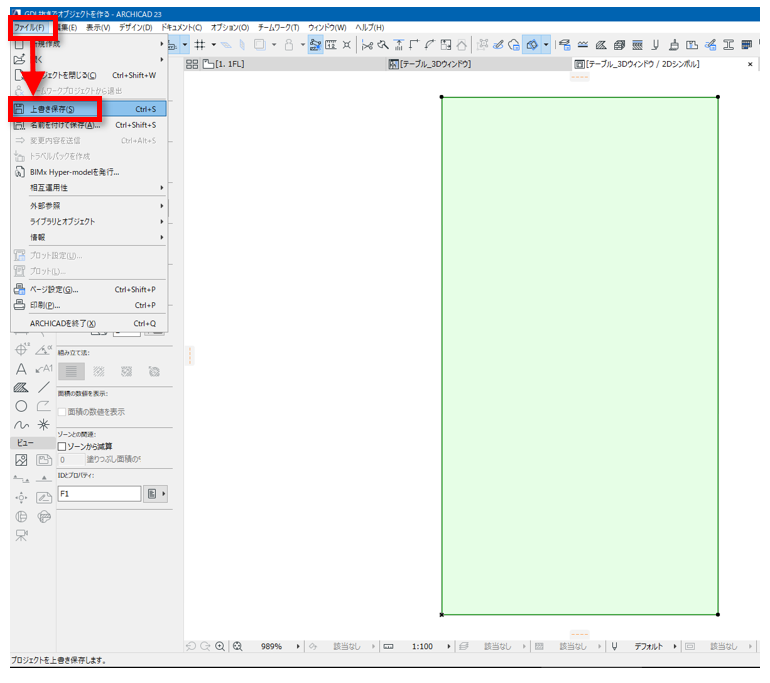770x683 pixels.
Task: Select the Section tool icon
Action: (21, 479)
